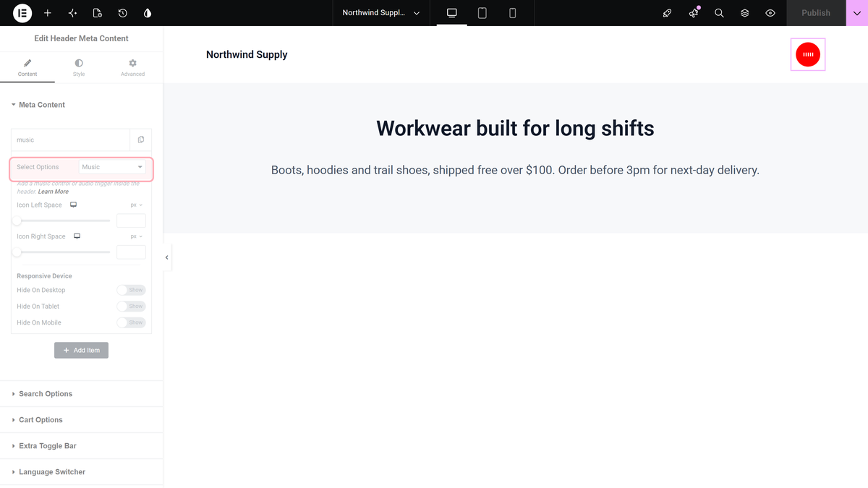Image resolution: width=868 pixels, height=488 pixels.
Task: Collapse the Meta Content section
Action: tap(81, 105)
